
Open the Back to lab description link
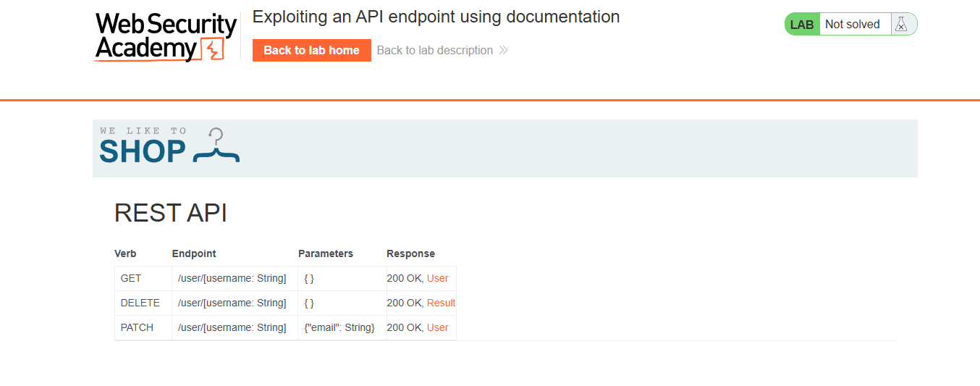pyautogui.click(x=434, y=51)
